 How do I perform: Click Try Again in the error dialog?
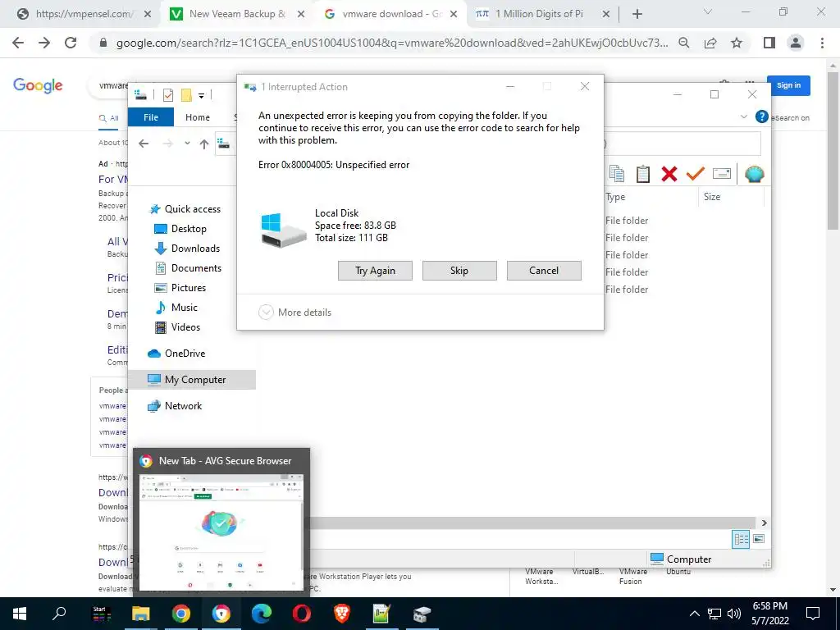[x=375, y=271]
